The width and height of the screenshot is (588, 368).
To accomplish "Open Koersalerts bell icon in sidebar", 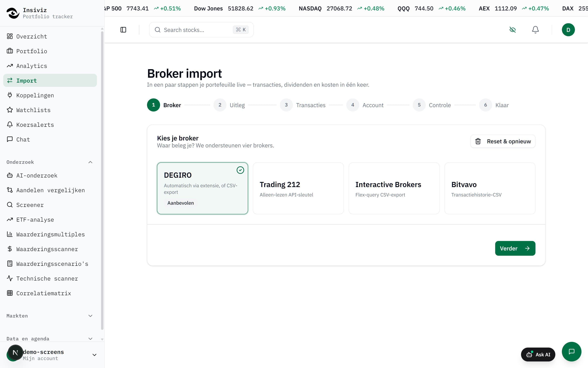I will click(x=10, y=125).
